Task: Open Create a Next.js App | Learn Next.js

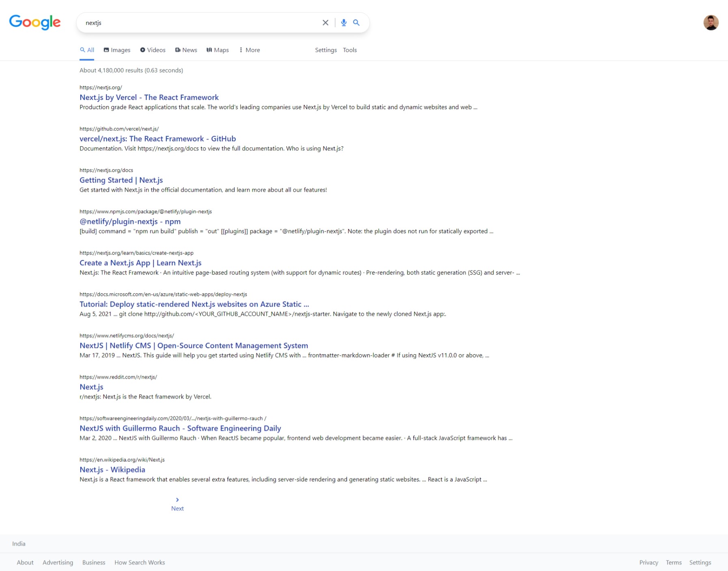Action: click(140, 263)
